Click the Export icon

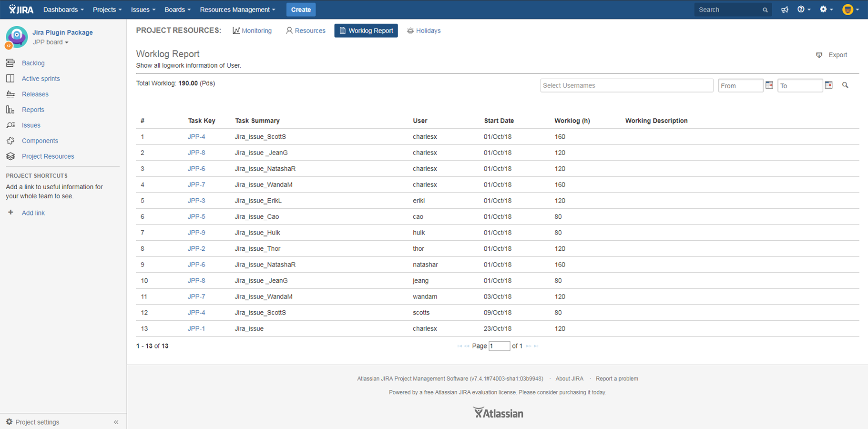tap(819, 55)
